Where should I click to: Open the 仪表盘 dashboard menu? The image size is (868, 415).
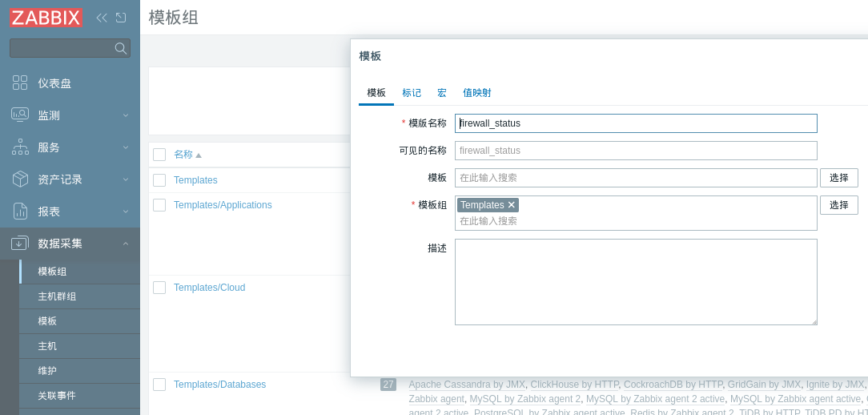coord(54,83)
